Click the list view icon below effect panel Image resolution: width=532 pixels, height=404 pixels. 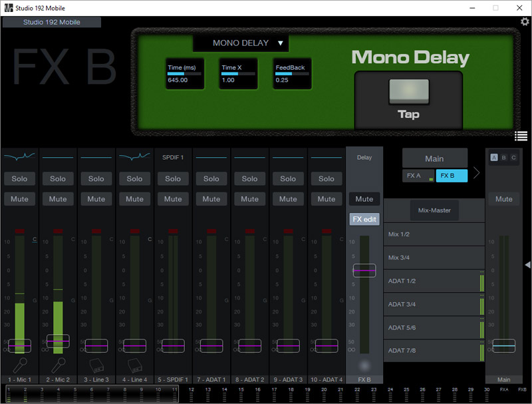[521, 136]
